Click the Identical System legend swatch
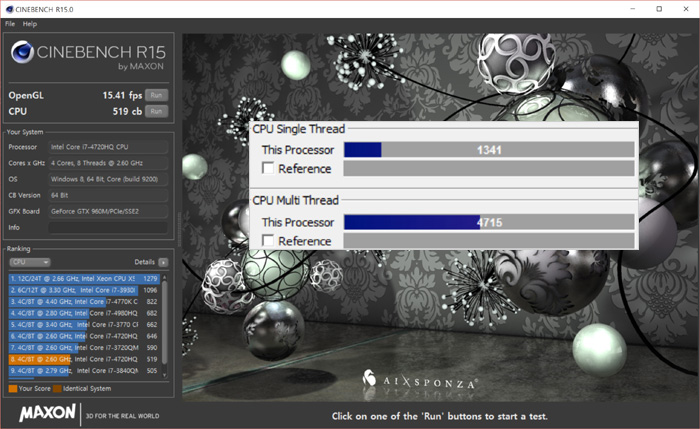The image size is (700, 429). coord(57,389)
